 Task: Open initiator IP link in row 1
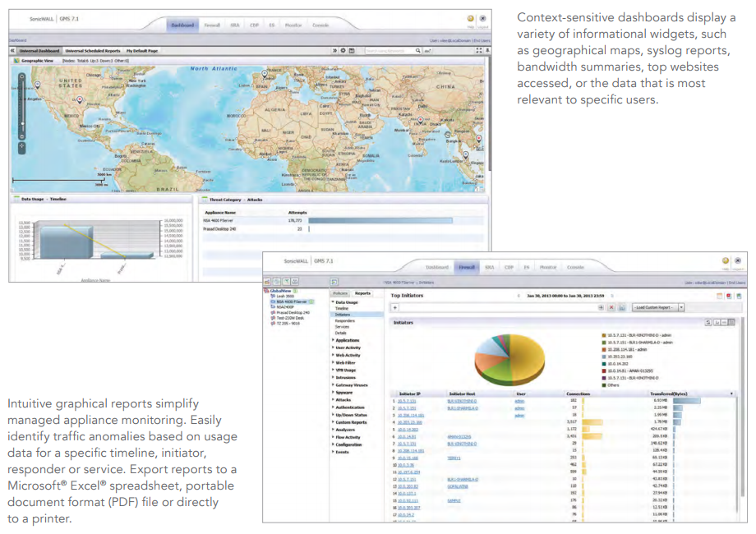(x=407, y=401)
